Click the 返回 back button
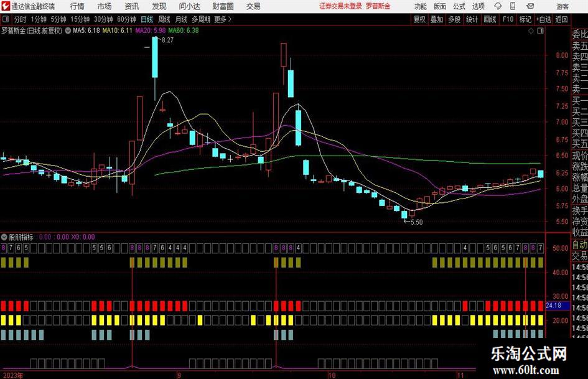 pyautogui.click(x=561, y=19)
